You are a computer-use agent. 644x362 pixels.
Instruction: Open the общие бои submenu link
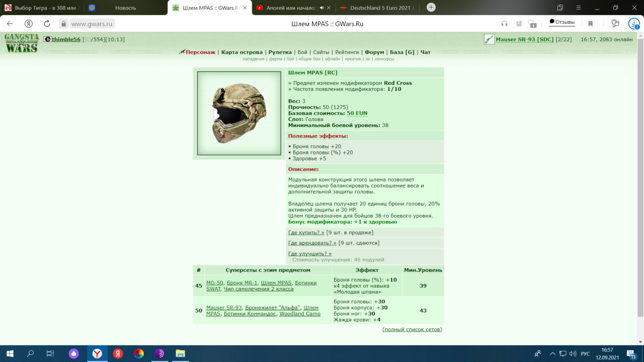pos(309,59)
